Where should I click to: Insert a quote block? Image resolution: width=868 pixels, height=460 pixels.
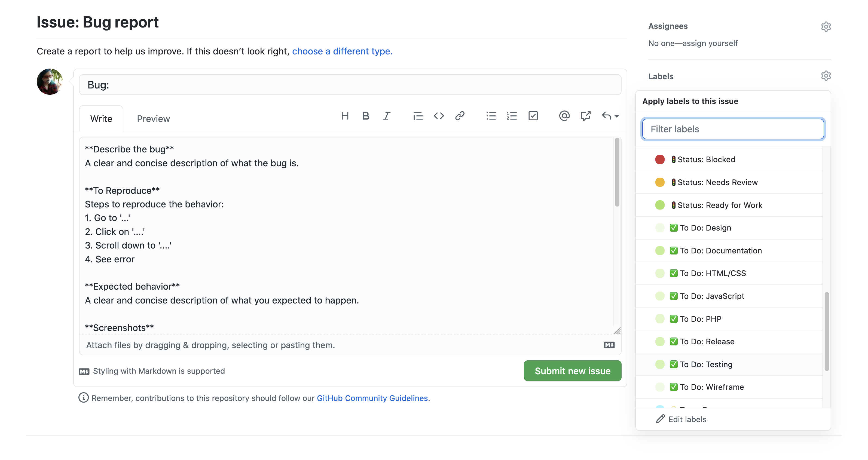click(x=418, y=116)
